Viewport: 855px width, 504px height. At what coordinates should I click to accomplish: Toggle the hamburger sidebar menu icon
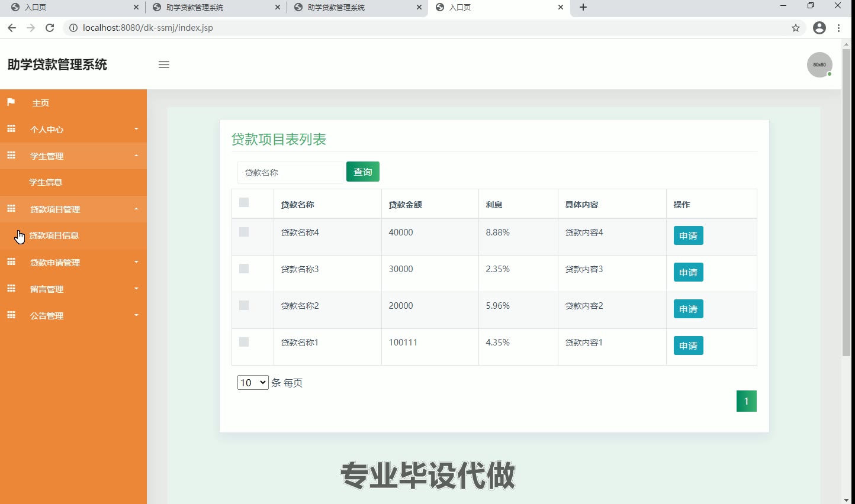click(164, 64)
